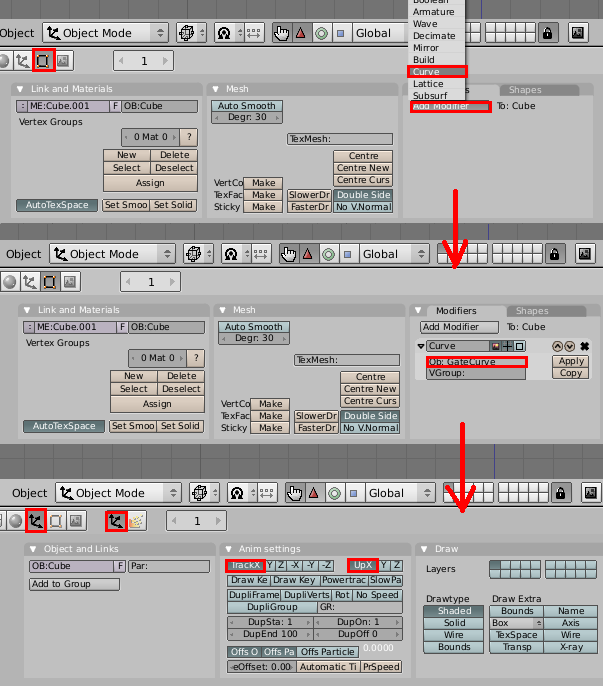Viewport: 603px width, 686px height.
Task: Toggle Double Side in middle screenshot Mesh panel
Action: click(370, 416)
